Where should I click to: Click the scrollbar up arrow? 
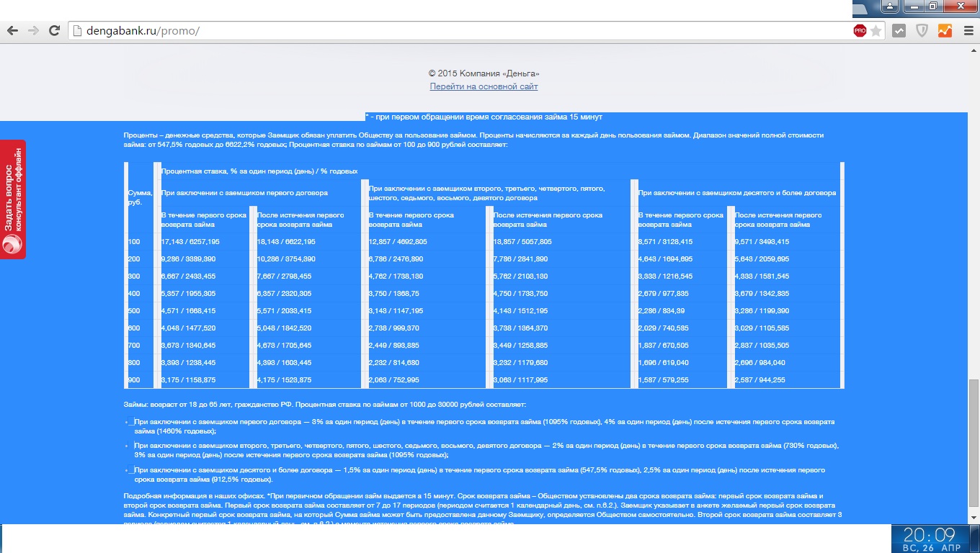click(x=974, y=49)
